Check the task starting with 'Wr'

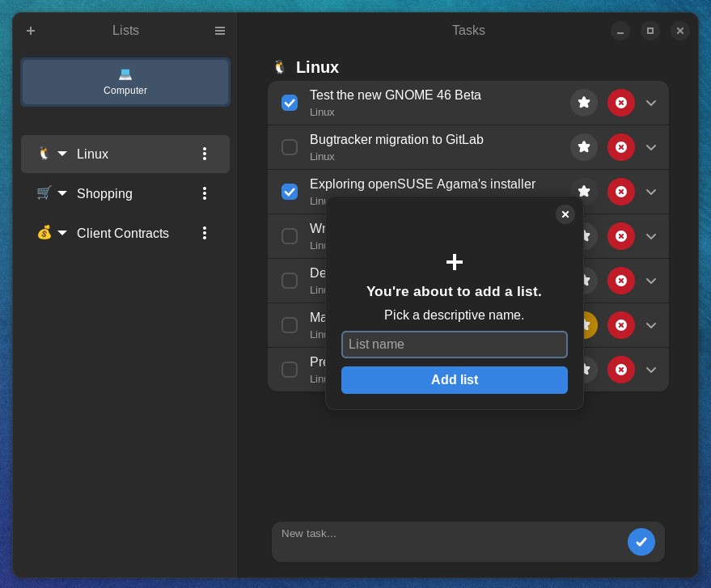(290, 236)
